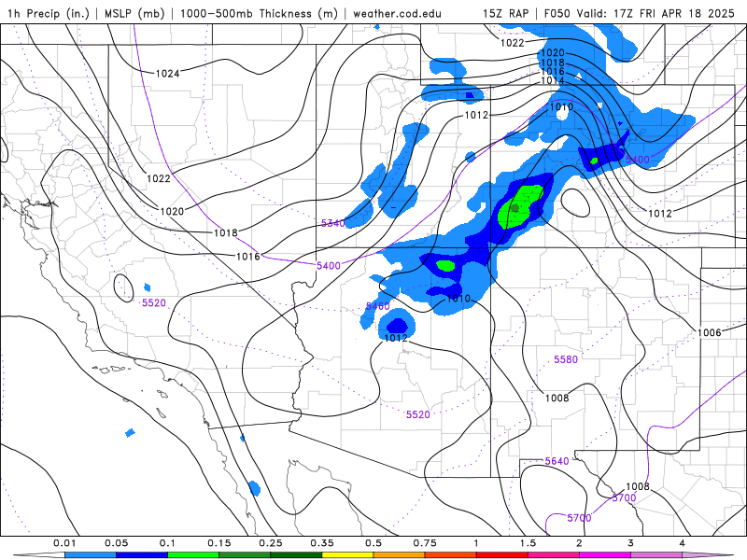This screenshot has height=560, width=747.
Task: Click the 0.05 legend value
Action: point(116,543)
